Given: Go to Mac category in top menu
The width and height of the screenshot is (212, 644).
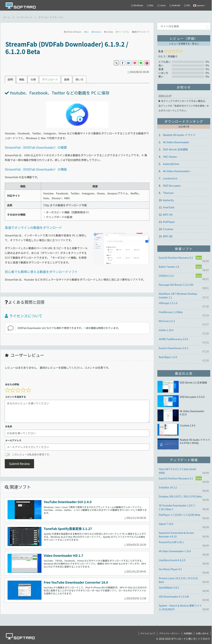Looking at the screenshot, I should pyautogui.click(x=150, y=5).
